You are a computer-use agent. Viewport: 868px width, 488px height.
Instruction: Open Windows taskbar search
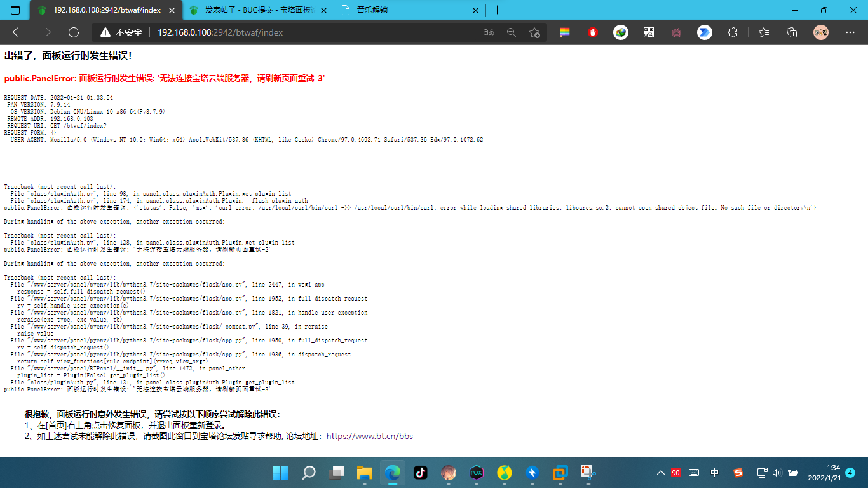(308, 473)
